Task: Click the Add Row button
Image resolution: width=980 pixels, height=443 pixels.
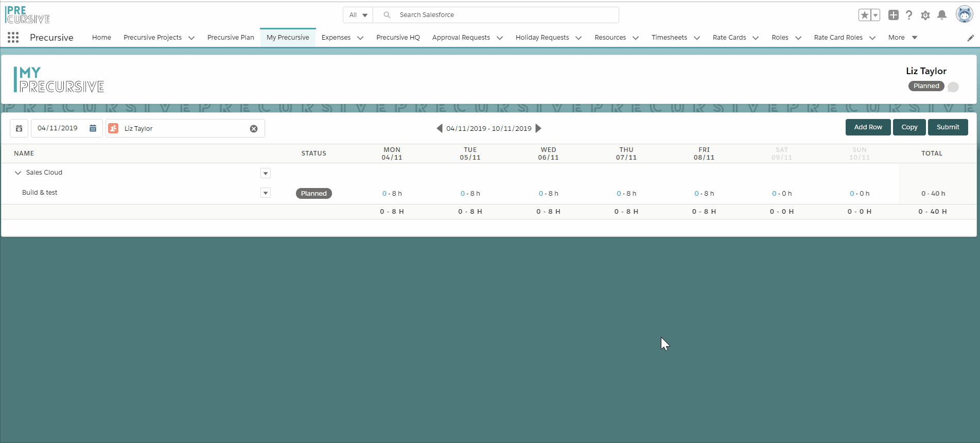Action: coord(868,127)
